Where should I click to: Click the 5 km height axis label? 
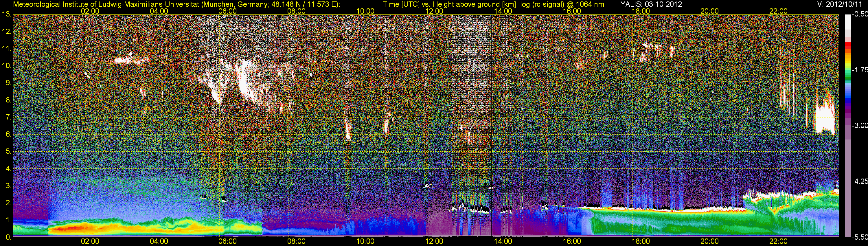8,152
